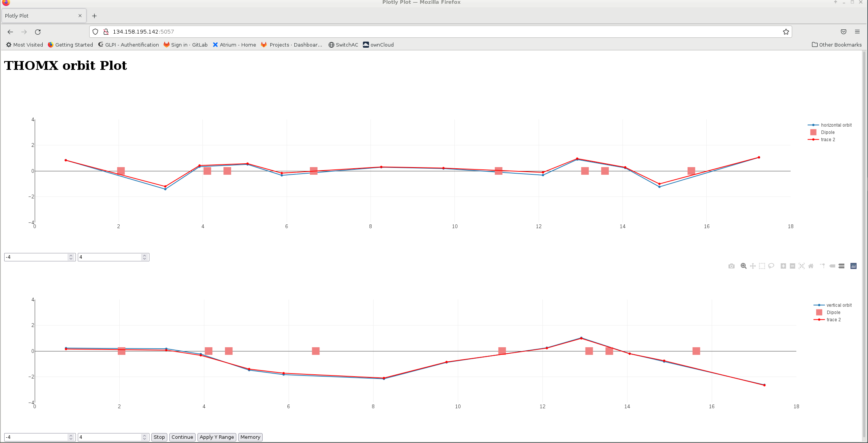
Task: Click the download plot as PNG camera icon
Action: coord(731,266)
